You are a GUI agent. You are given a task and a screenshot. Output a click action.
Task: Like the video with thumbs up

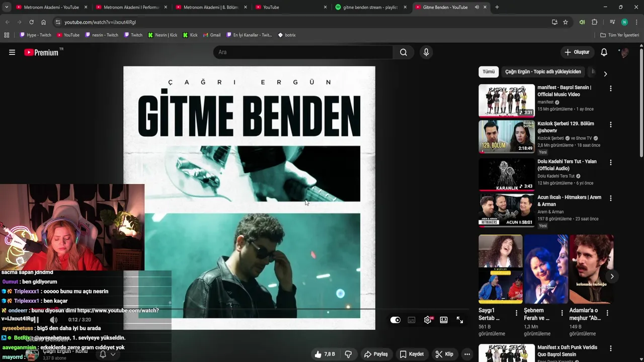325,354
